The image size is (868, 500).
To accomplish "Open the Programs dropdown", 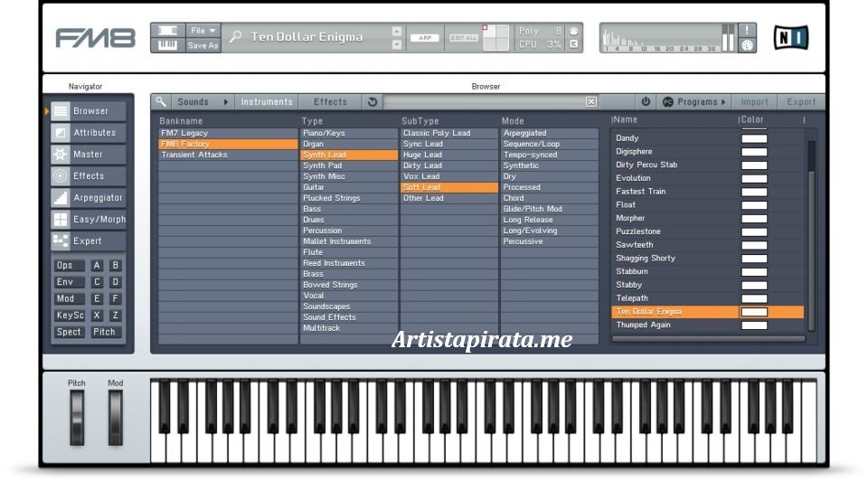I will pyautogui.click(x=694, y=102).
